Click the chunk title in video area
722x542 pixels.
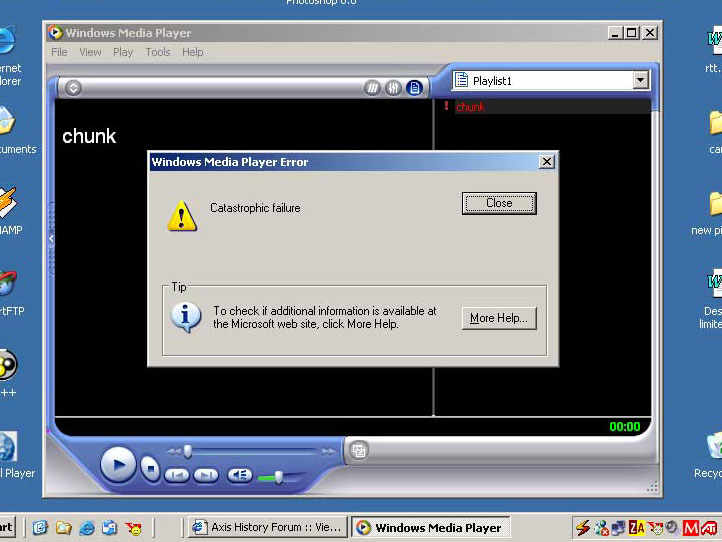click(x=89, y=136)
